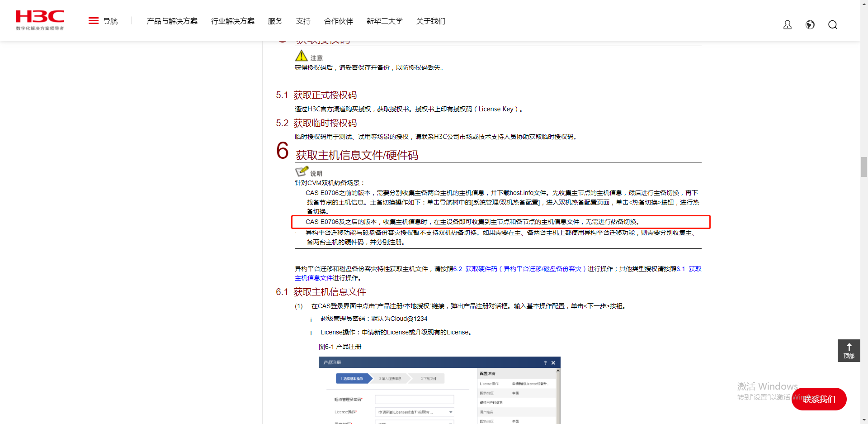This screenshot has height=424, width=868.
Task: Click the H3C logo
Action: pos(40,20)
